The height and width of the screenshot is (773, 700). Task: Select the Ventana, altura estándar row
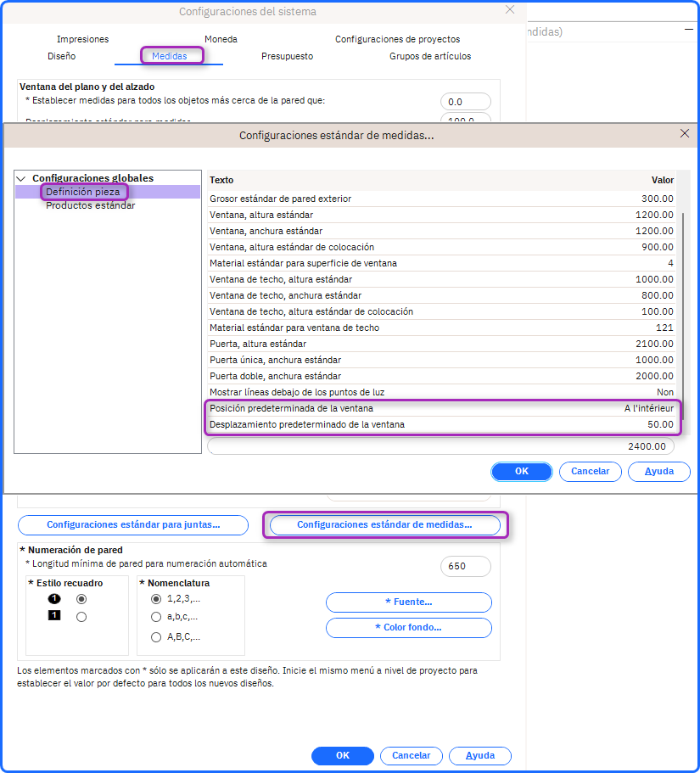click(441, 215)
